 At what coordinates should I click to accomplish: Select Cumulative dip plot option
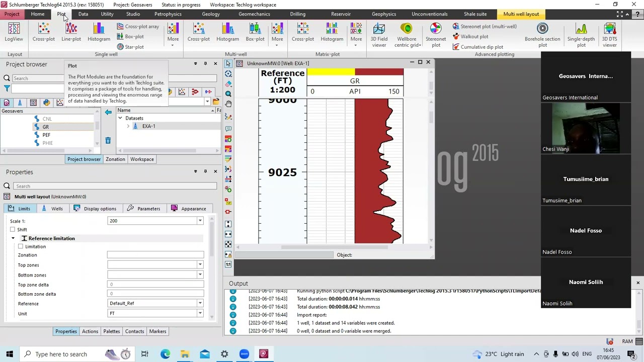(x=477, y=47)
